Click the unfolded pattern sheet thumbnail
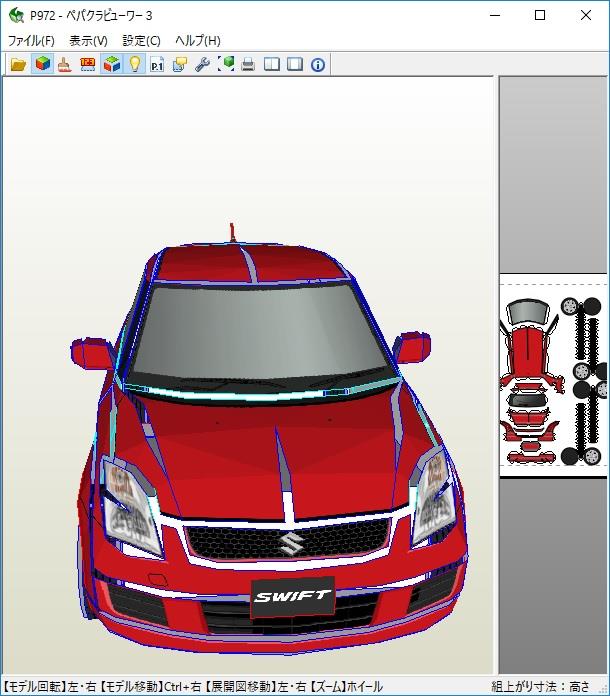The image size is (610, 696). coord(553,376)
